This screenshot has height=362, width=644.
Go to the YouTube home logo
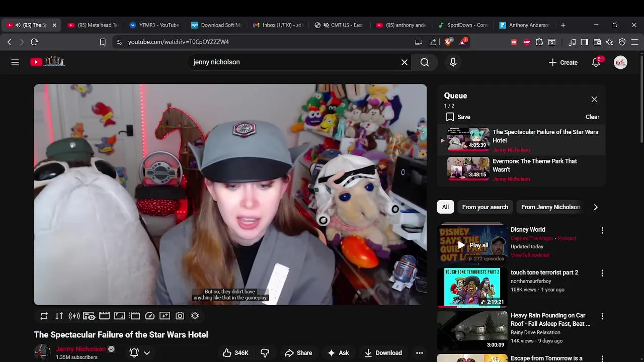click(48, 62)
